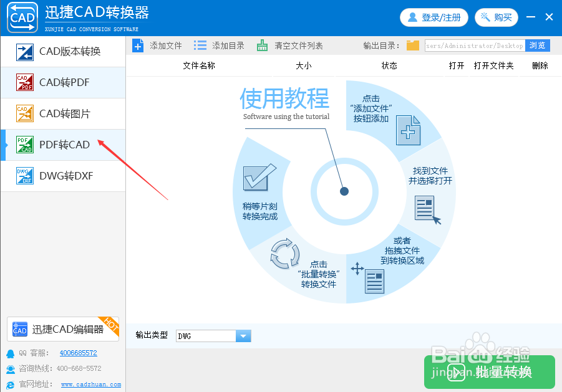
Task: Click the 添加文件 plus icon
Action: click(x=138, y=45)
